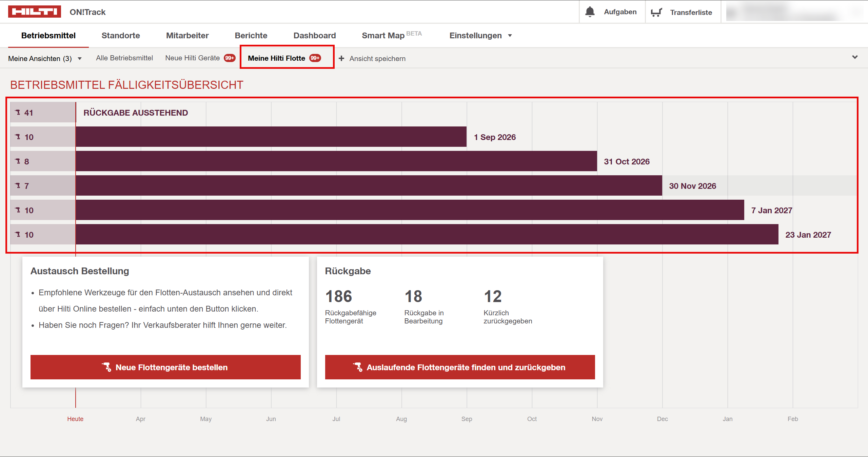Click Neue Flottengeräte bestellen button
Screen dimensions: 868x457
coord(165,367)
